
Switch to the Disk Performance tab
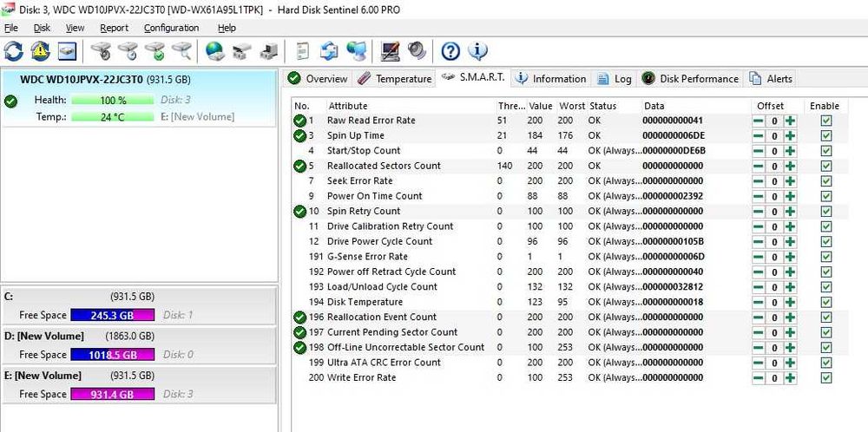(x=690, y=79)
